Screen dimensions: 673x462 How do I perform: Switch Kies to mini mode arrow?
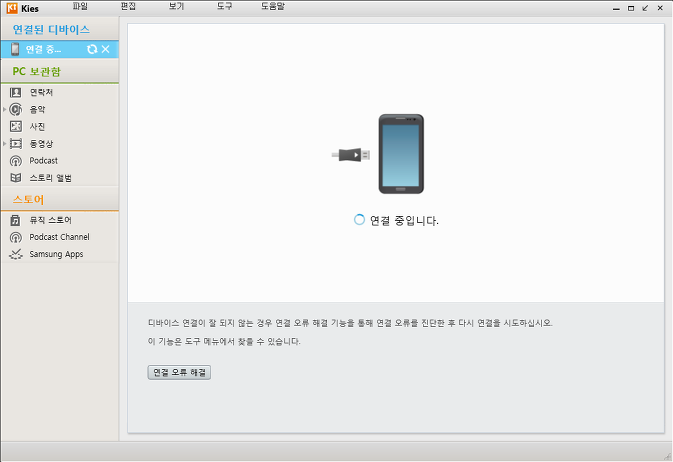(645, 8)
